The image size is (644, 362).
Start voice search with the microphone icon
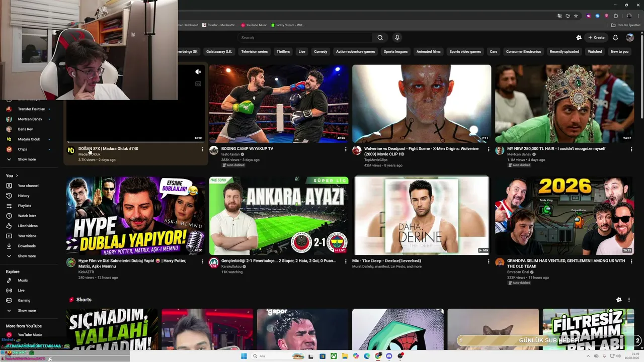click(x=397, y=38)
